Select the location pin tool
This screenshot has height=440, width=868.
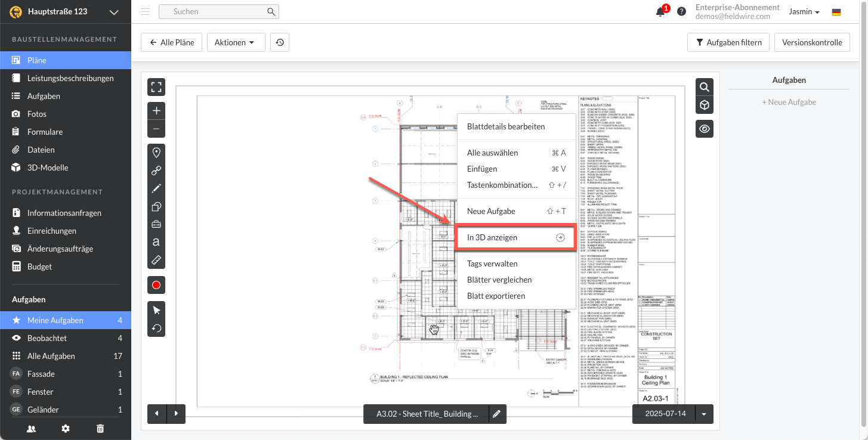coord(156,153)
